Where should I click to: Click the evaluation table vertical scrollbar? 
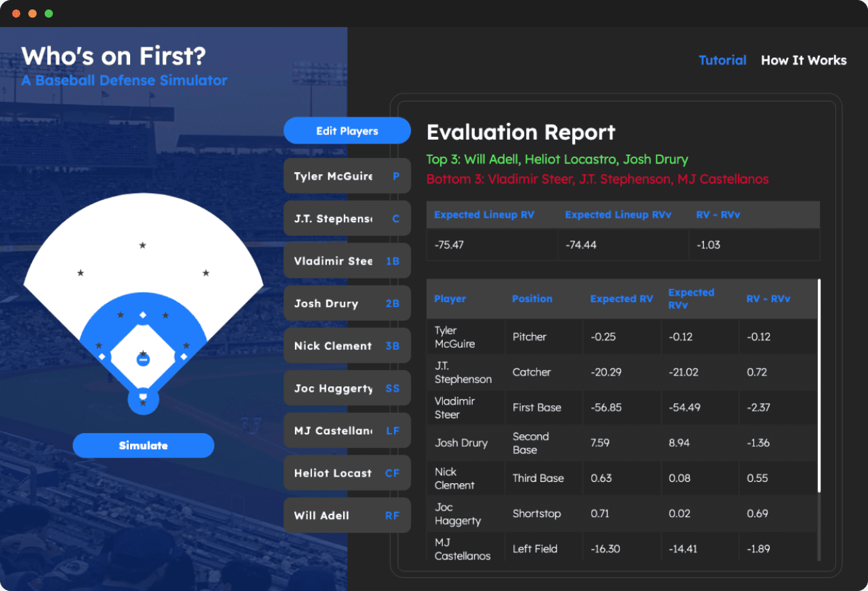(x=819, y=386)
